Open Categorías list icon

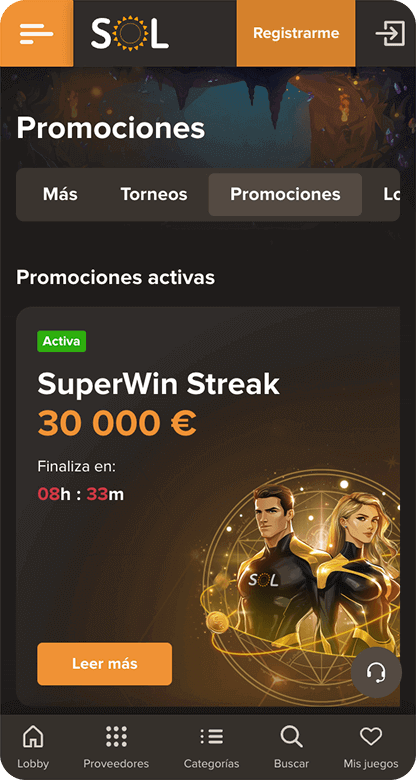point(211,737)
